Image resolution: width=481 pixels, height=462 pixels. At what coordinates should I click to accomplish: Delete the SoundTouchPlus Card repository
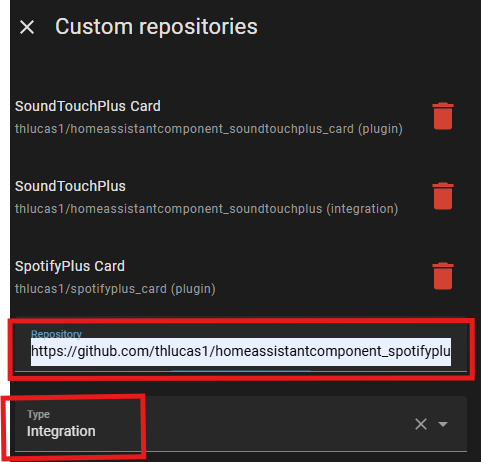point(443,116)
